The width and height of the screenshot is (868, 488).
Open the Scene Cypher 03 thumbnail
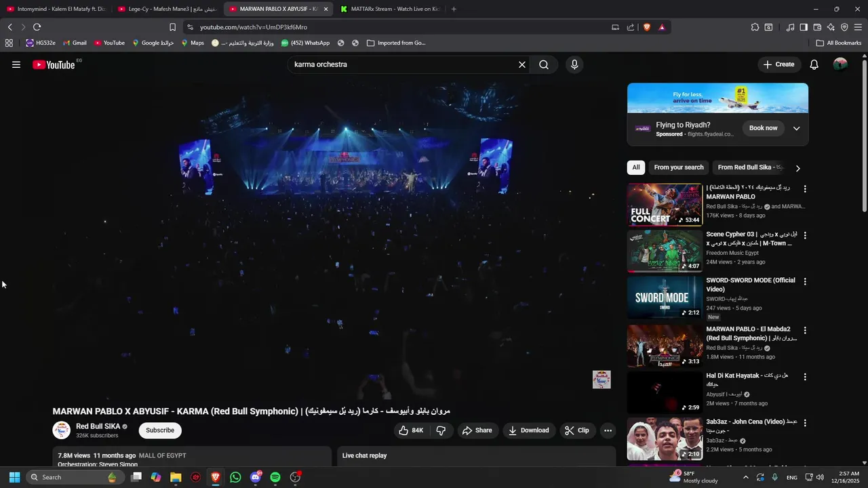665,251
